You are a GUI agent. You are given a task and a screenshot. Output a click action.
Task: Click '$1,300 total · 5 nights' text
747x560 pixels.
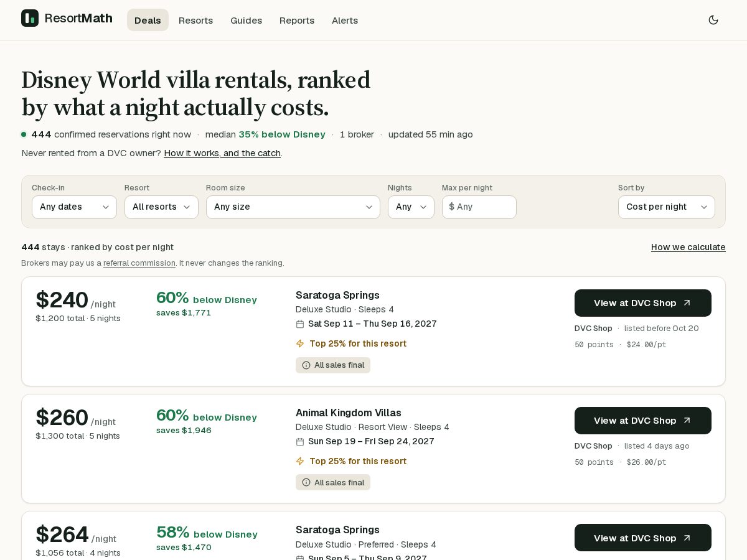[78, 436]
